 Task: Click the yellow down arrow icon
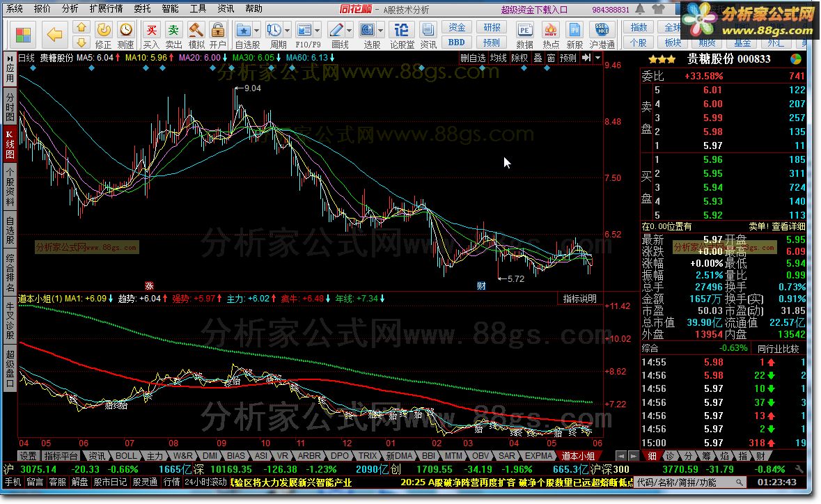pyautogui.click(x=81, y=42)
